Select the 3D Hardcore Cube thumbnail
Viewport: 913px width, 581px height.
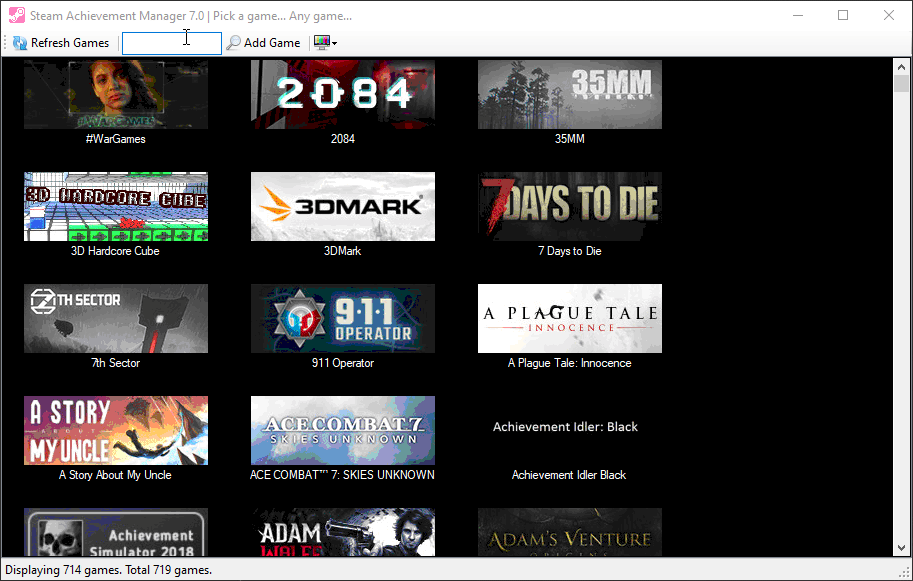click(x=116, y=206)
